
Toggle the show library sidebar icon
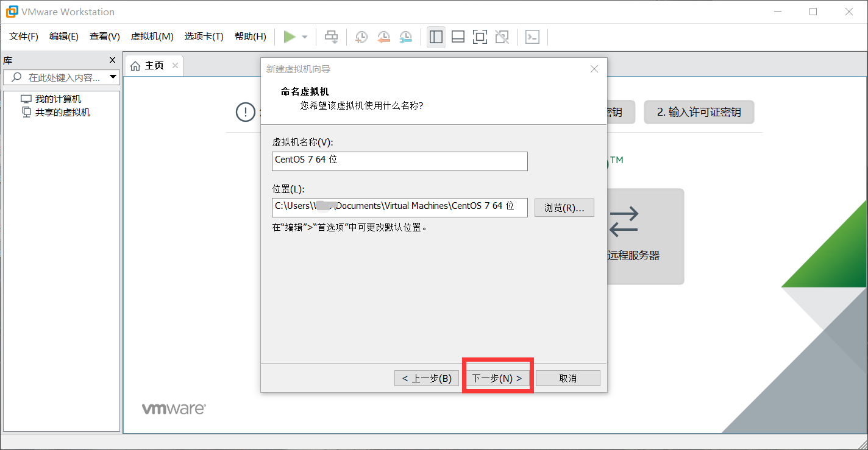(x=436, y=37)
